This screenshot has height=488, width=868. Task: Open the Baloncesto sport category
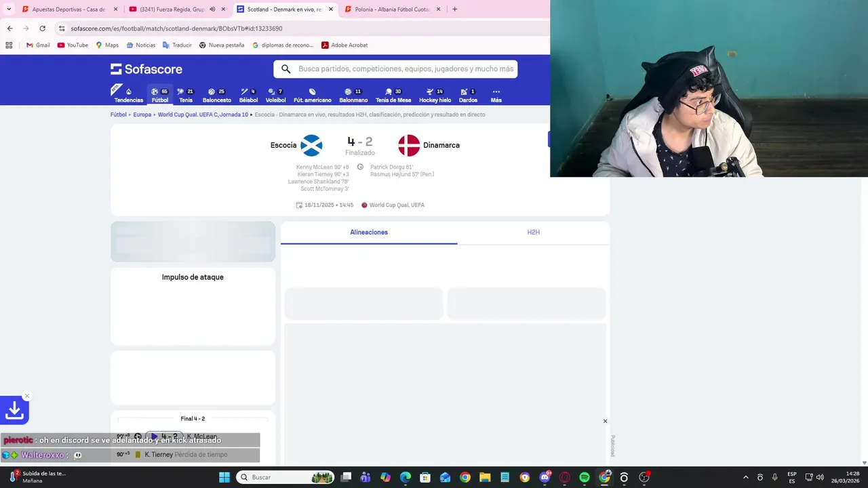point(216,96)
